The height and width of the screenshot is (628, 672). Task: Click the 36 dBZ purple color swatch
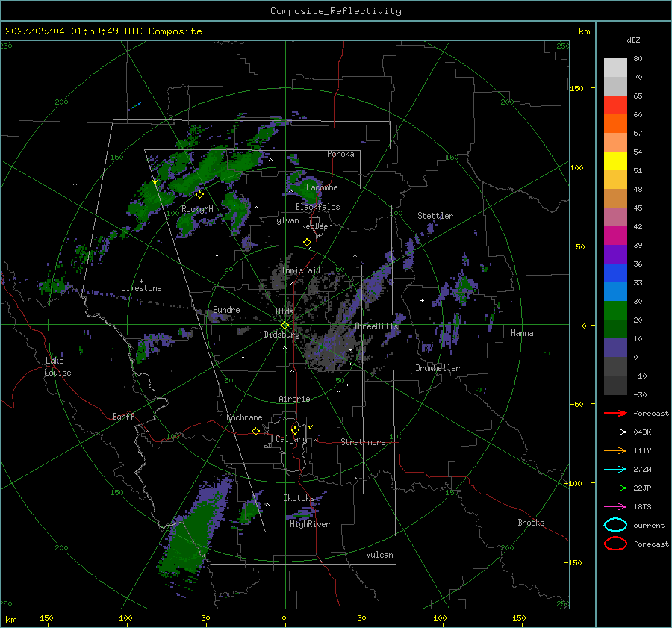coord(615,254)
